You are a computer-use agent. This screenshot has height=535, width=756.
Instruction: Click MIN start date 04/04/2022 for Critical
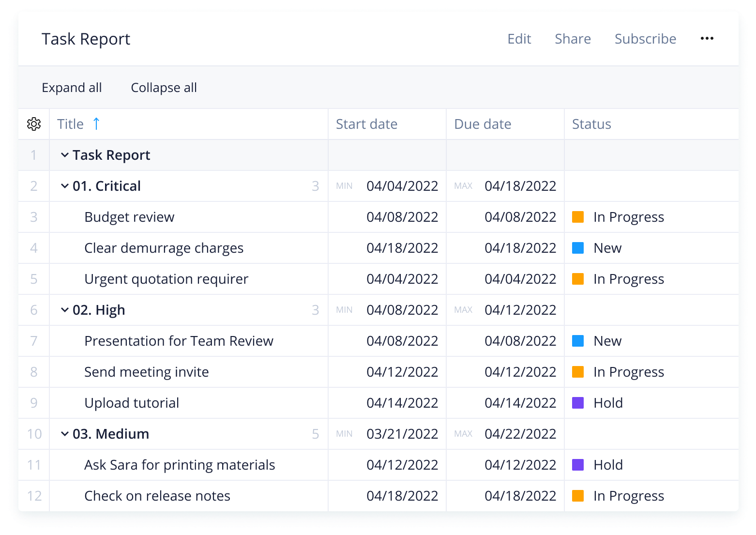[x=402, y=186]
